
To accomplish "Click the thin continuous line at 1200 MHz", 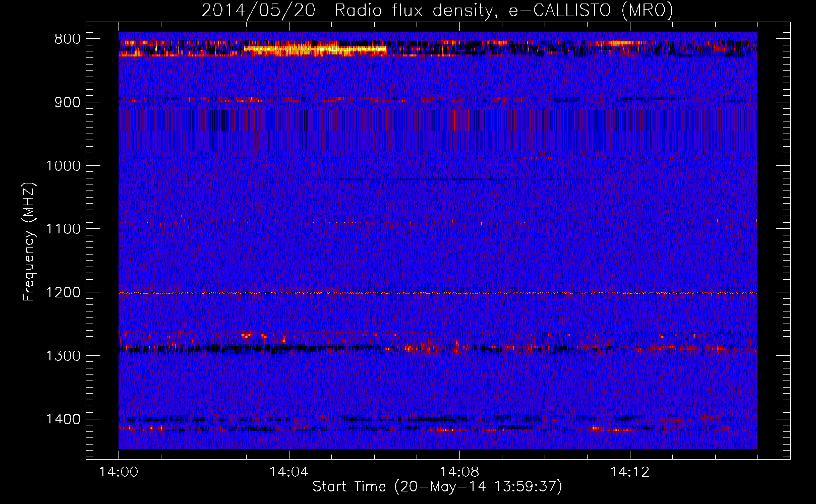I will click(x=438, y=293).
